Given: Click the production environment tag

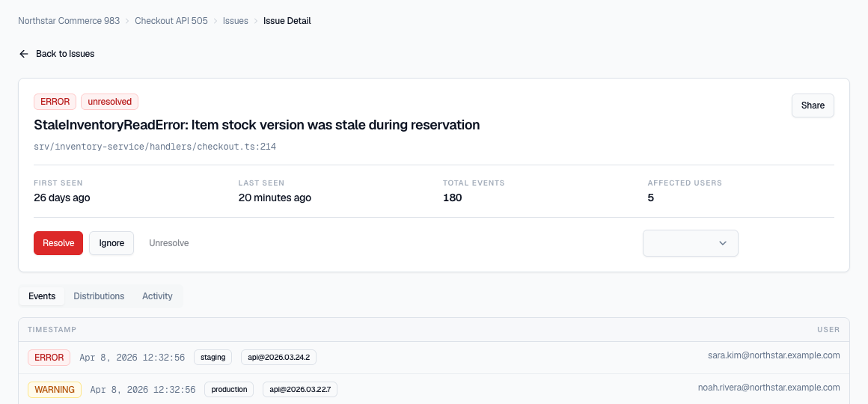Looking at the screenshot, I should click(x=229, y=390).
